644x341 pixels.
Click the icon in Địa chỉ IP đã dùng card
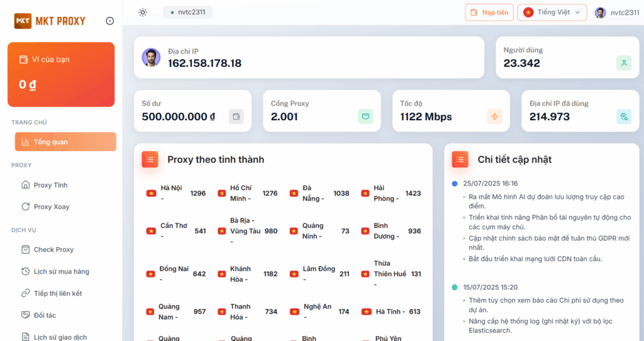(624, 116)
